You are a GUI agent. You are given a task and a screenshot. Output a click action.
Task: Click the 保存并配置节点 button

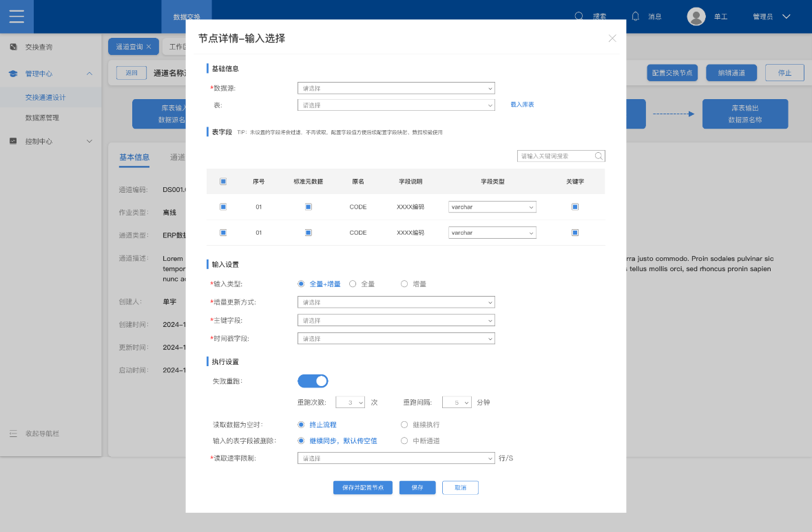[363, 487]
